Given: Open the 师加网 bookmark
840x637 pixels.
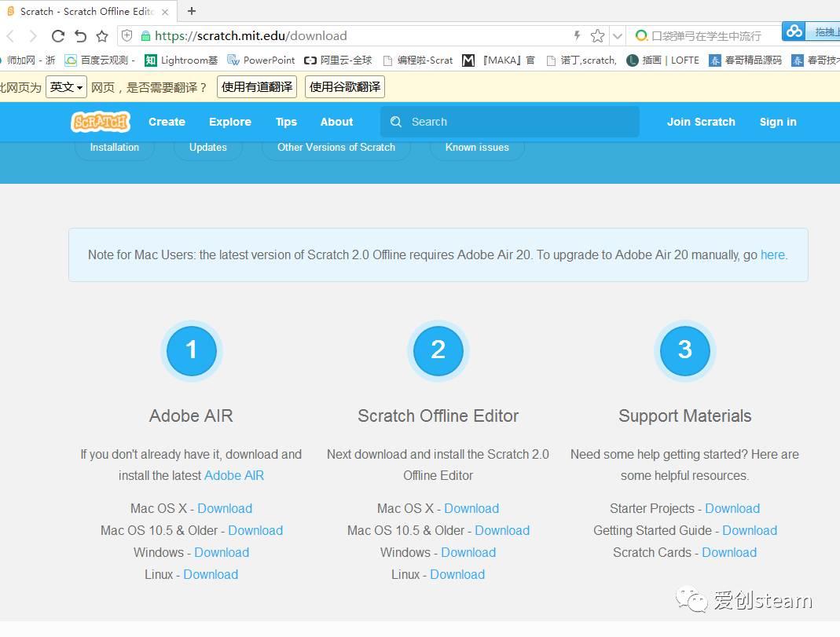Looking at the screenshot, I should 28,60.
